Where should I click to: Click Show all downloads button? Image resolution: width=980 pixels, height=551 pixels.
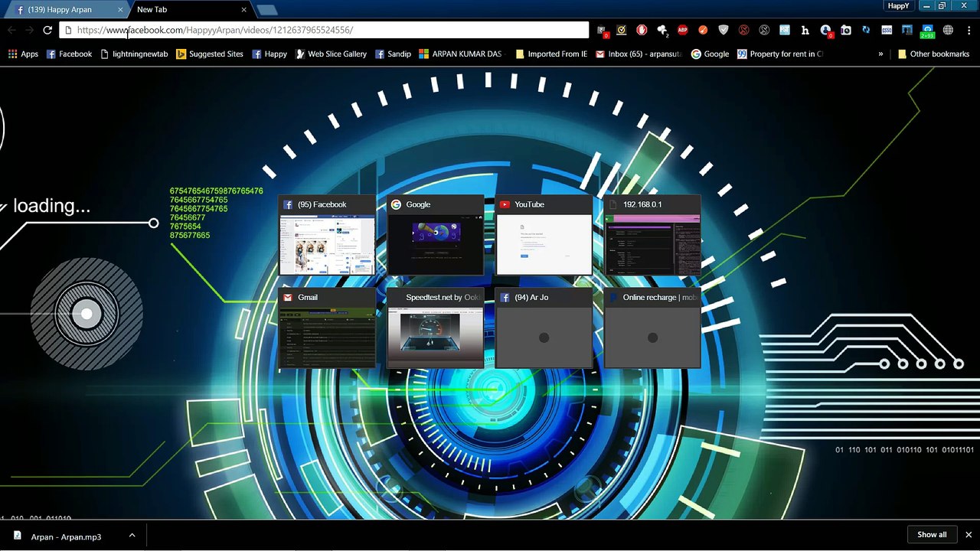[x=932, y=535]
